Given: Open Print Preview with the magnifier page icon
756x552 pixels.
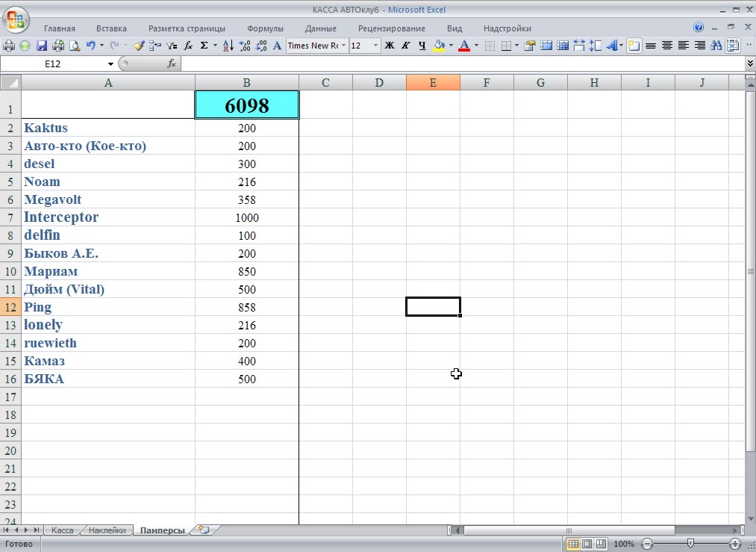Looking at the screenshot, I should 75,46.
